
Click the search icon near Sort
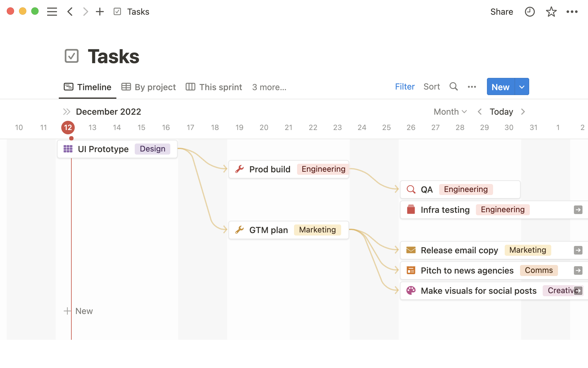pos(454,86)
